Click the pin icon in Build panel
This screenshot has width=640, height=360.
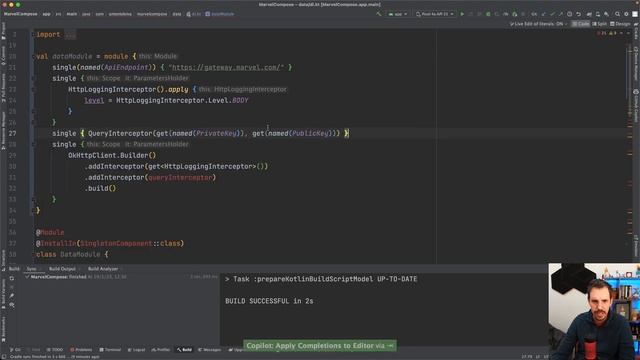coord(12,296)
